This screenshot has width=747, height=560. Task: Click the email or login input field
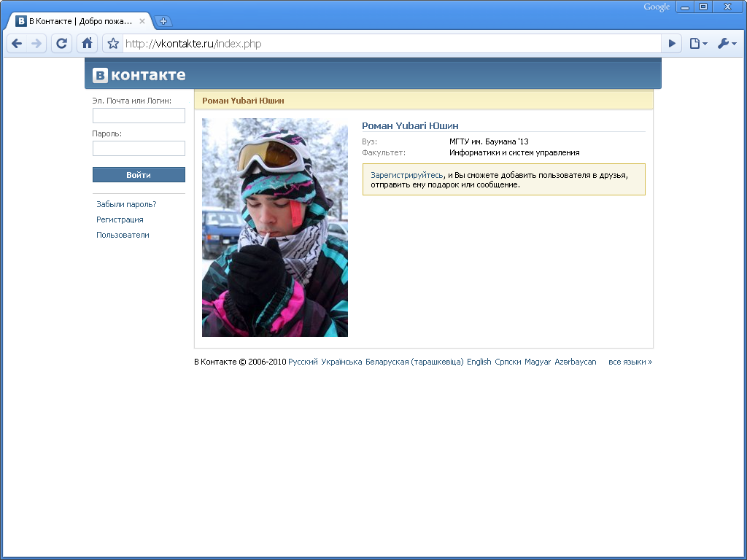coord(139,116)
